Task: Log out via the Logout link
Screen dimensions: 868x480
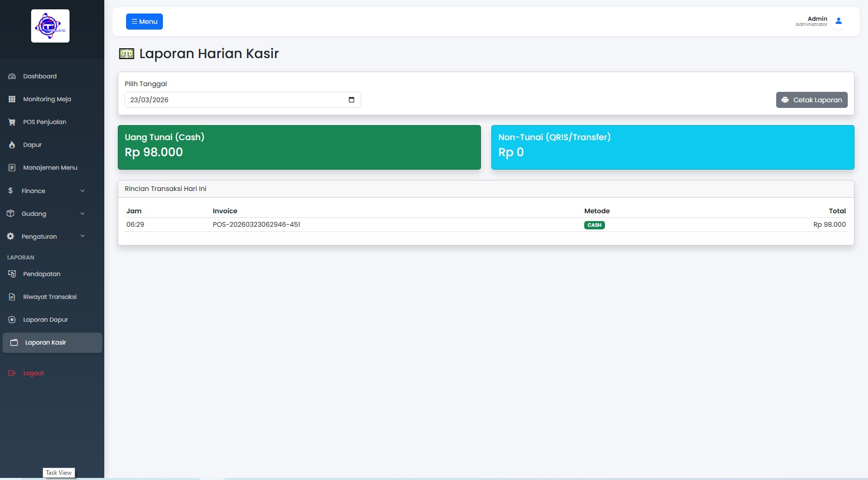Action: pyautogui.click(x=34, y=373)
